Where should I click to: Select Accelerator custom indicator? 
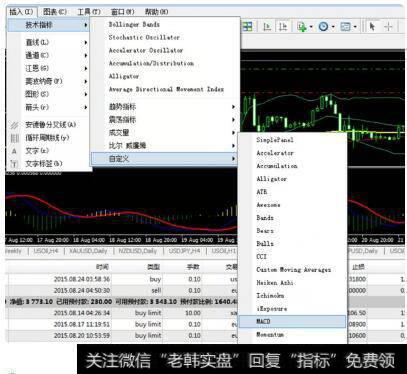click(292, 153)
